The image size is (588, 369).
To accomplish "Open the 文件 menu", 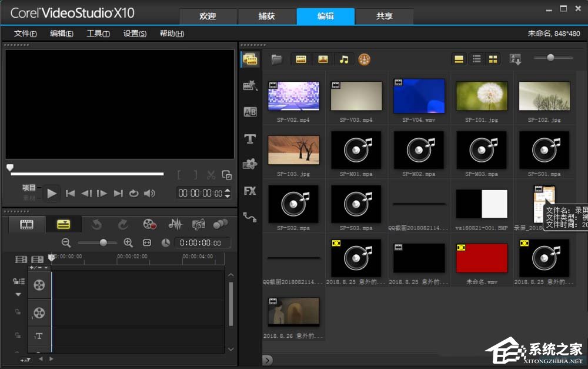I will 25,34.
